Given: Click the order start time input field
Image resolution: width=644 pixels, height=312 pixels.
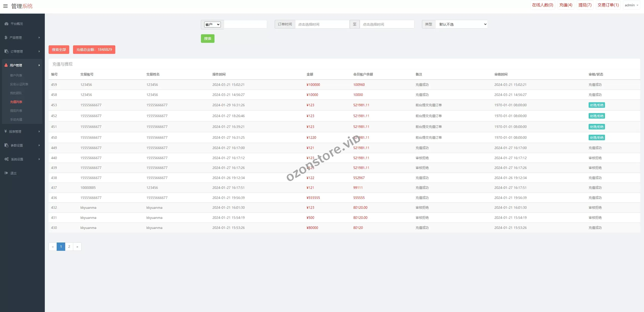Looking at the screenshot, I should pos(322,24).
